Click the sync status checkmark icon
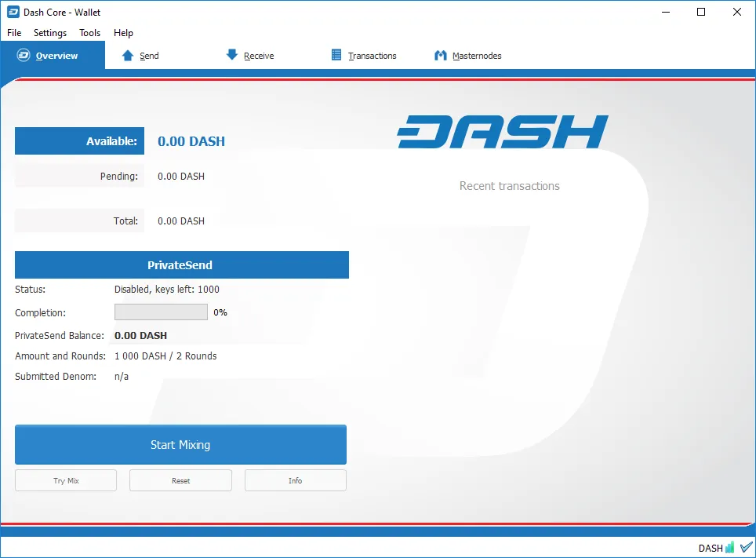Image resolution: width=756 pixels, height=558 pixels. pos(747,547)
